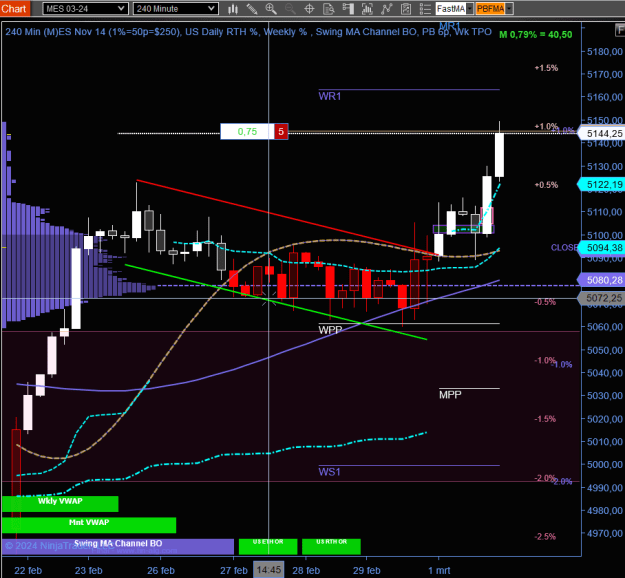
Task: Click the M 0,79% = 40,50 readout
Action: (536, 35)
